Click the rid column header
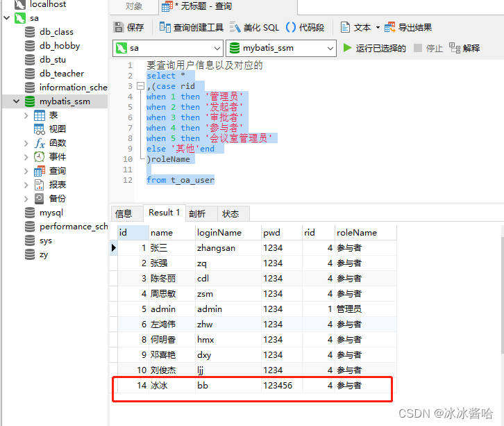 point(318,233)
